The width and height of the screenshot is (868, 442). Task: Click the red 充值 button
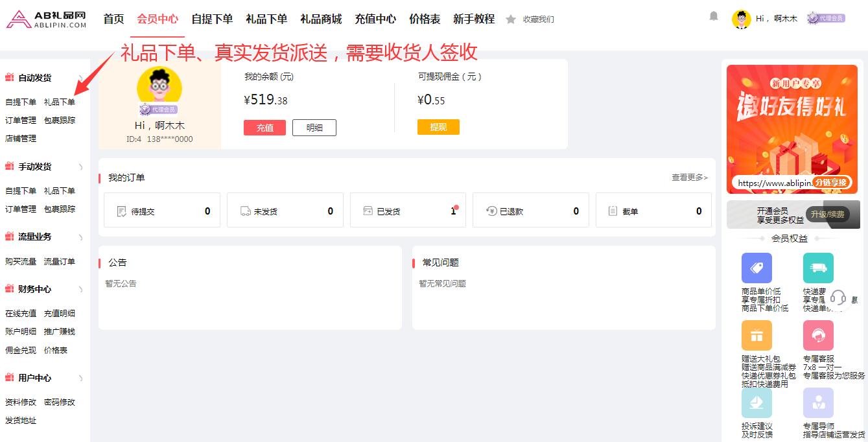click(264, 128)
